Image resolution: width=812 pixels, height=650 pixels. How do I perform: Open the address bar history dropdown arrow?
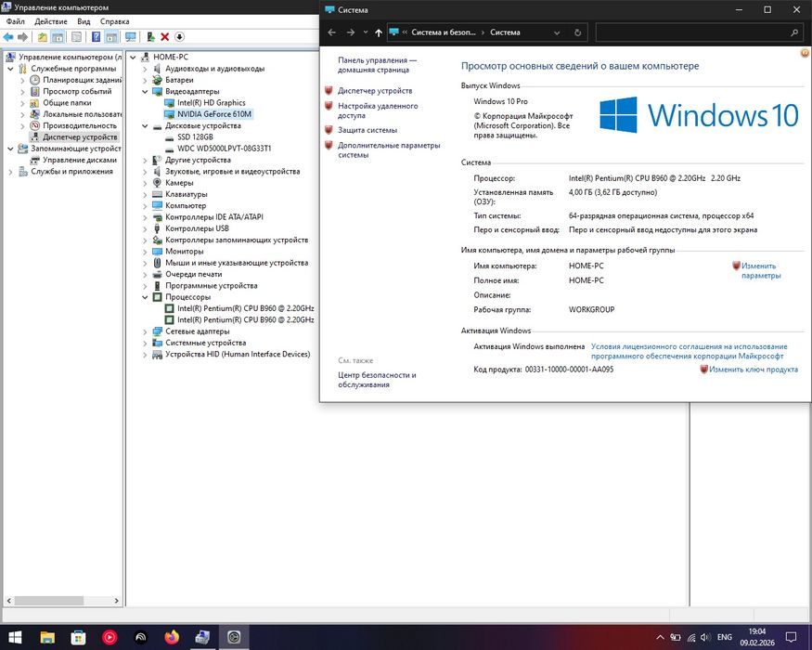(557, 32)
